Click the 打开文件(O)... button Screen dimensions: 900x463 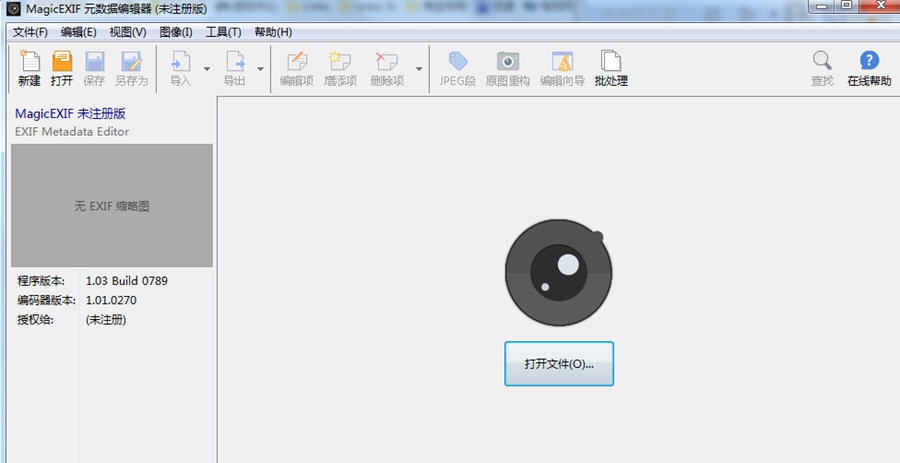click(x=559, y=364)
